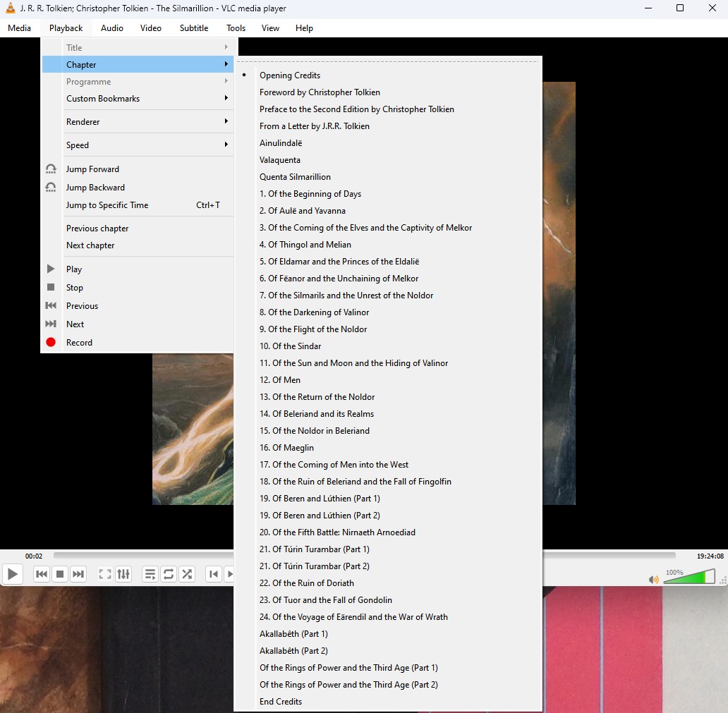Open the Video menu
Image resolution: width=728 pixels, height=713 pixels.
[151, 28]
